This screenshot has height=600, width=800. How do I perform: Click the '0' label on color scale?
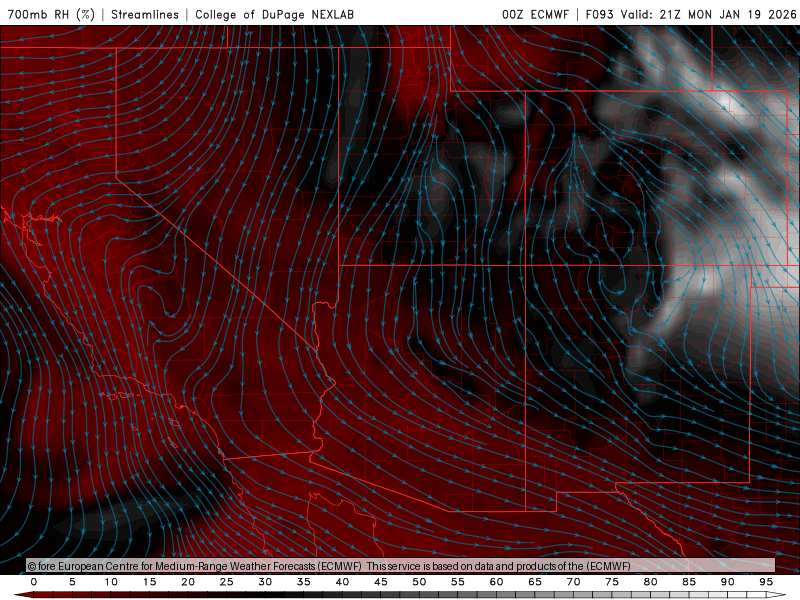point(34,582)
